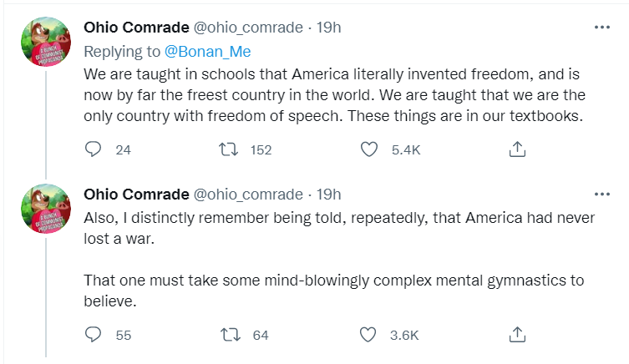Like the tweet with 3.6K likes
Screen dimensions: 629x364
point(368,335)
